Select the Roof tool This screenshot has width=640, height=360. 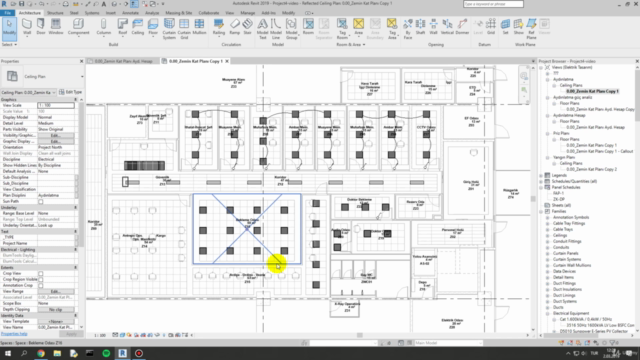(122, 27)
